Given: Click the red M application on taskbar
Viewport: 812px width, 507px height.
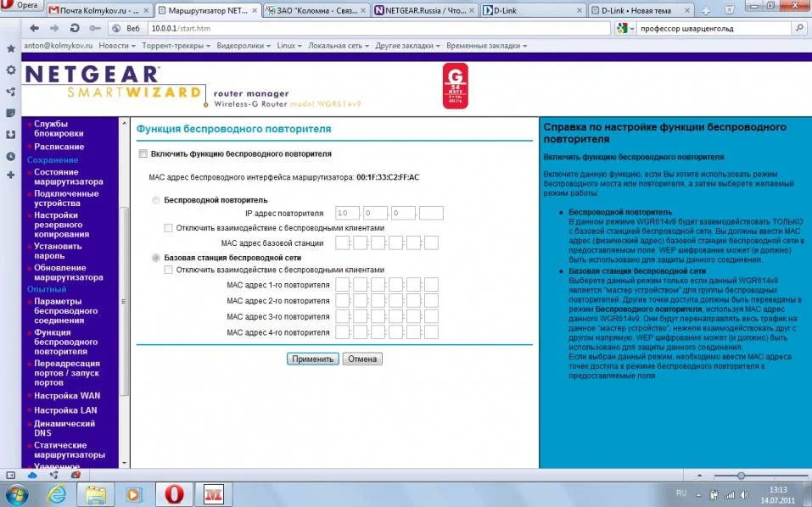Looking at the screenshot, I should tap(213, 494).
